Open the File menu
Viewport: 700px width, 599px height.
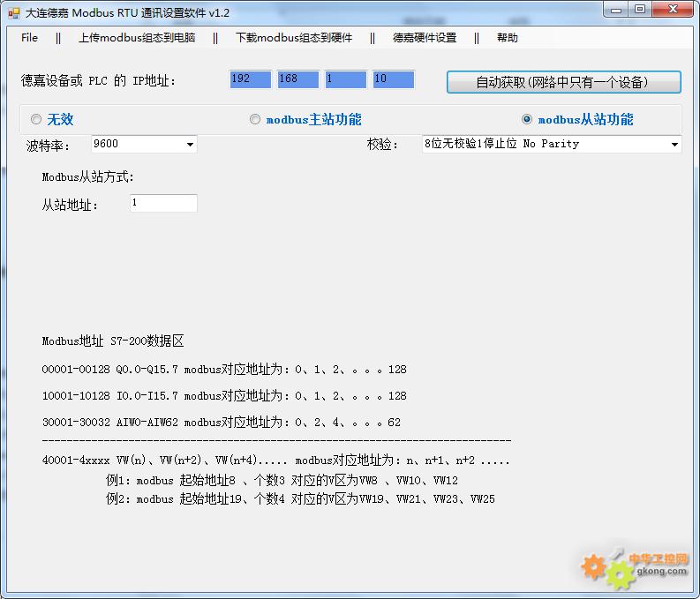coord(29,38)
